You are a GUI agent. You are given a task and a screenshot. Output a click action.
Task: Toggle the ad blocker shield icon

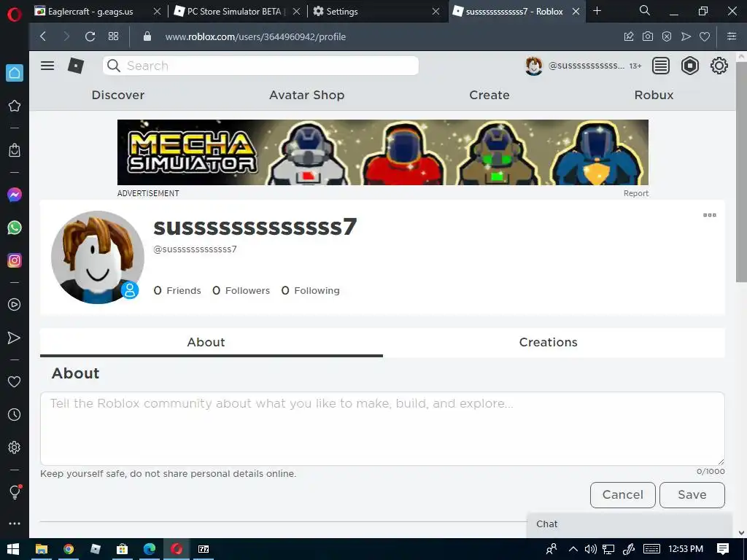click(667, 36)
